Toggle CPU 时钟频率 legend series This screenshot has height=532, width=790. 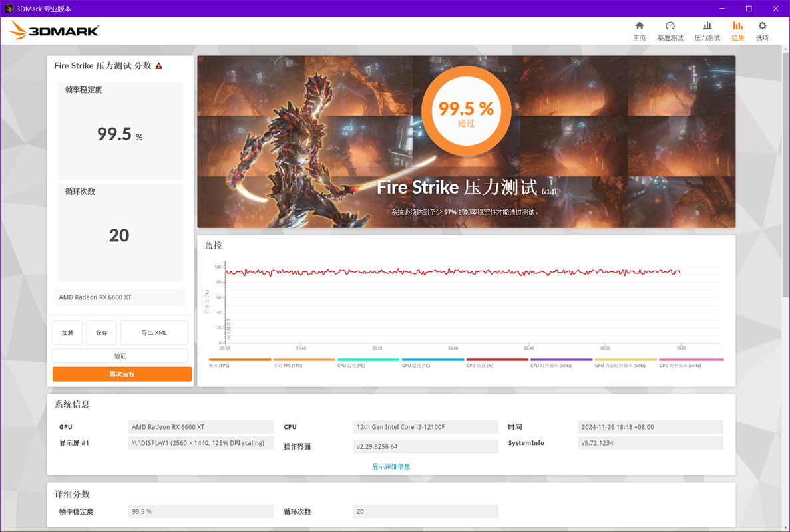tap(562, 363)
